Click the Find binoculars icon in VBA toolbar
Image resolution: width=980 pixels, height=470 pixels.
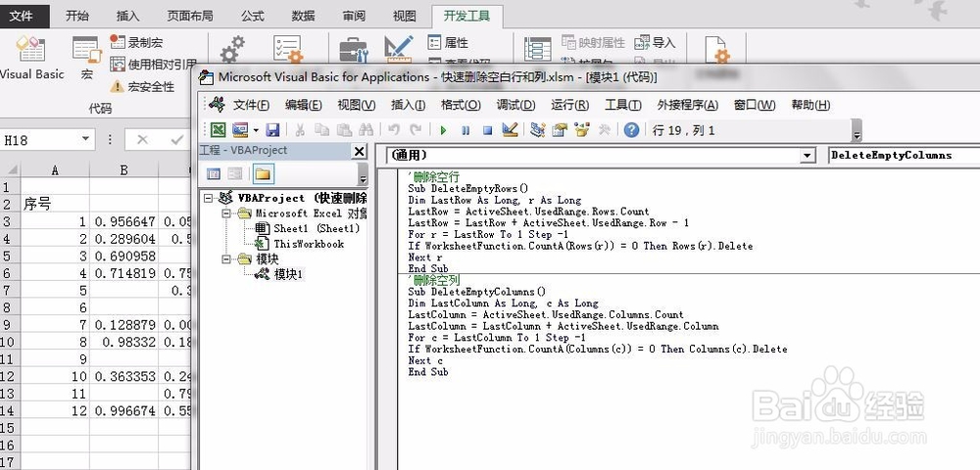[x=367, y=130]
